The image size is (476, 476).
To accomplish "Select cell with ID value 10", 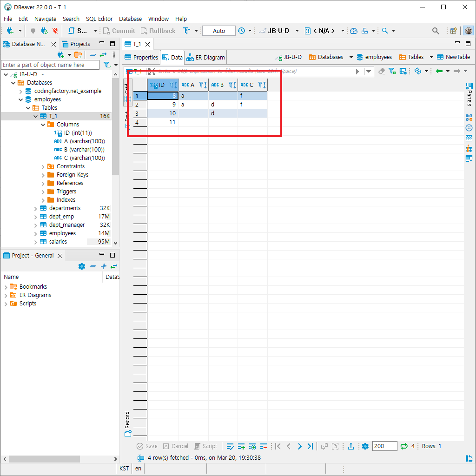I will 163,113.
